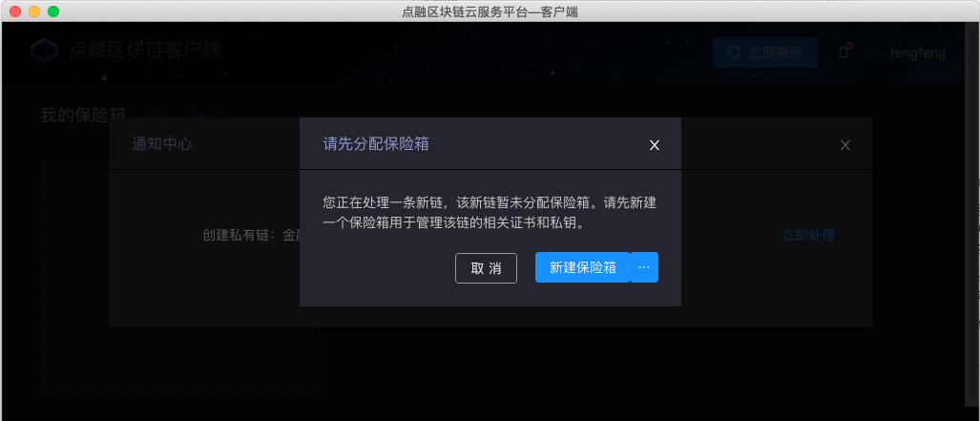980x421 pixels.
Task: Click the 点融区块链客户端 header title
Action: (144, 50)
